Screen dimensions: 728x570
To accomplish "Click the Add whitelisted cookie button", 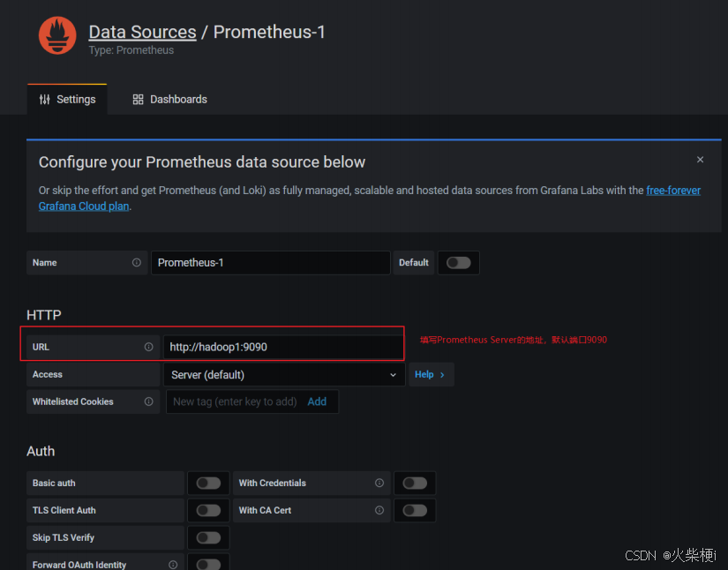I will click(x=317, y=401).
